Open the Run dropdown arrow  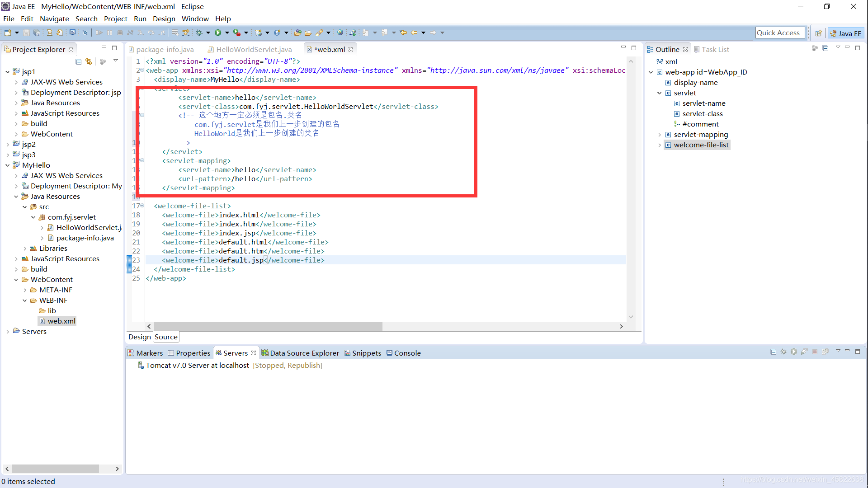click(x=227, y=33)
